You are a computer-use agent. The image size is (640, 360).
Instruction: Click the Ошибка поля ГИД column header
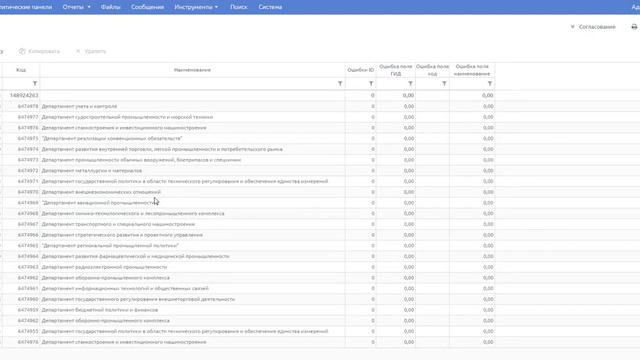click(396, 70)
